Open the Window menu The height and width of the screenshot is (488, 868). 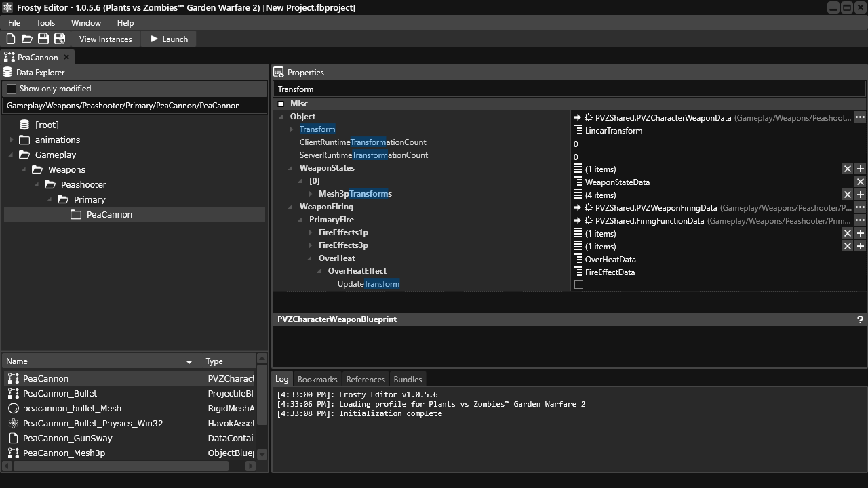tap(86, 23)
